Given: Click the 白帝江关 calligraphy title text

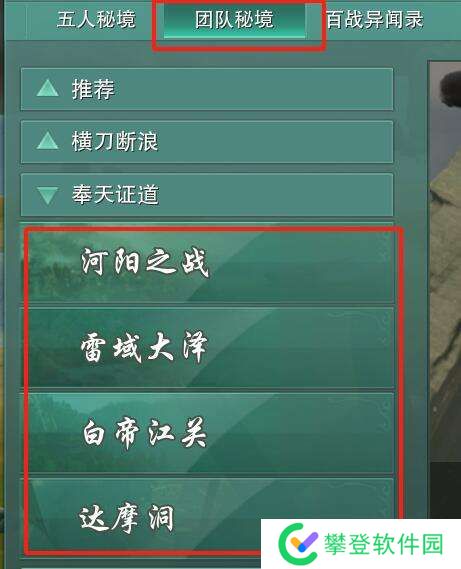Looking at the screenshot, I should click(145, 432).
